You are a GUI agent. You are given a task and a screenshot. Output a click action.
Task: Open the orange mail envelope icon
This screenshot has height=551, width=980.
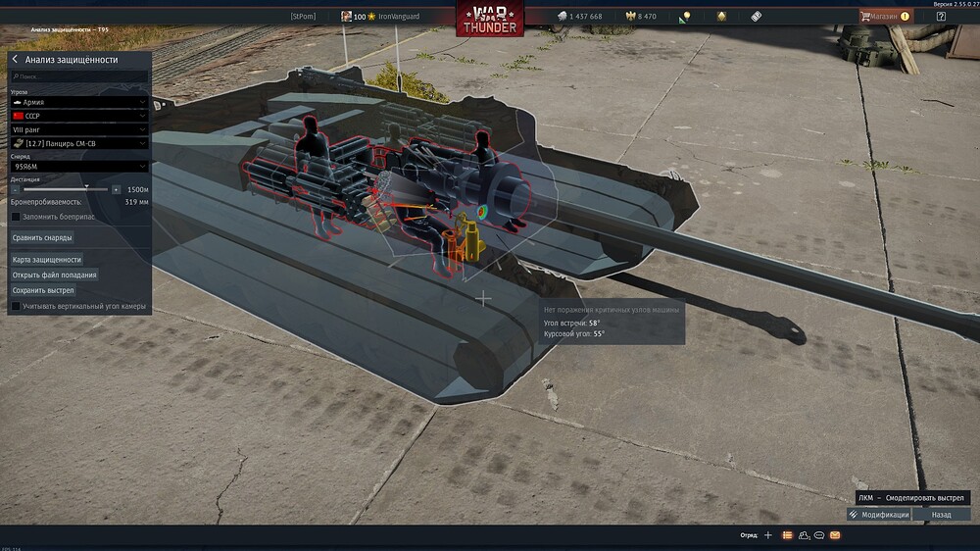[835, 535]
